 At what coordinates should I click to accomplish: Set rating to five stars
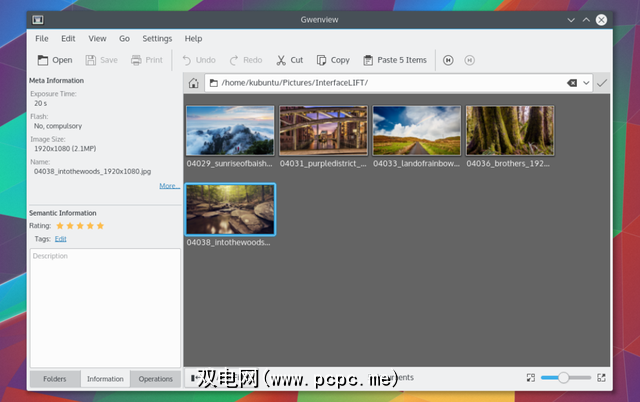(x=100, y=226)
